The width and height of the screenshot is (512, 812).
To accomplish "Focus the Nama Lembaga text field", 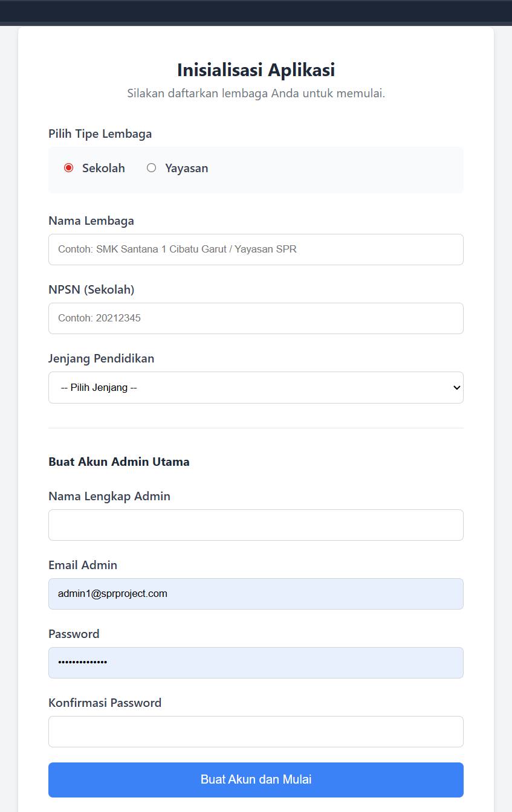I will point(256,250).
